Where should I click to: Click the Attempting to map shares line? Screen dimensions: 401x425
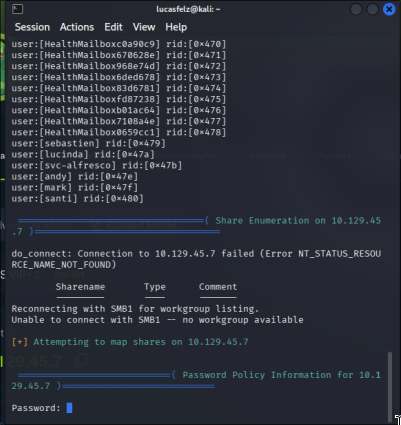click(x=130, y=342)
